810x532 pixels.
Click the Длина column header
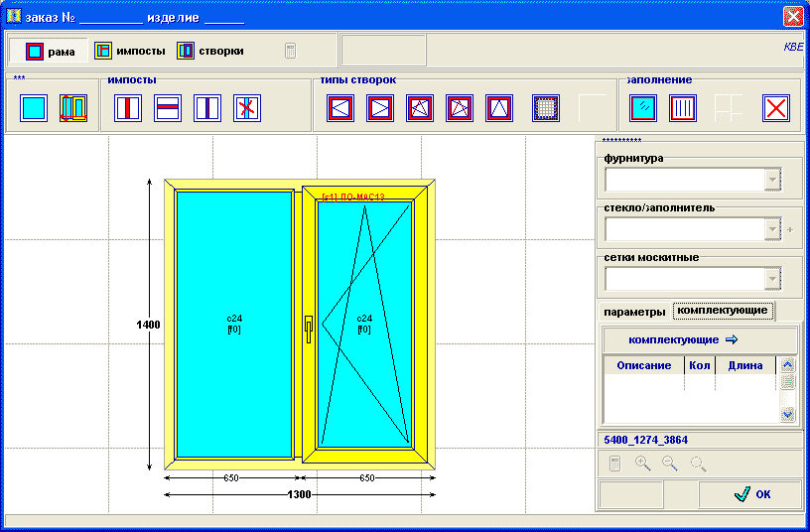tap(745, 365)
